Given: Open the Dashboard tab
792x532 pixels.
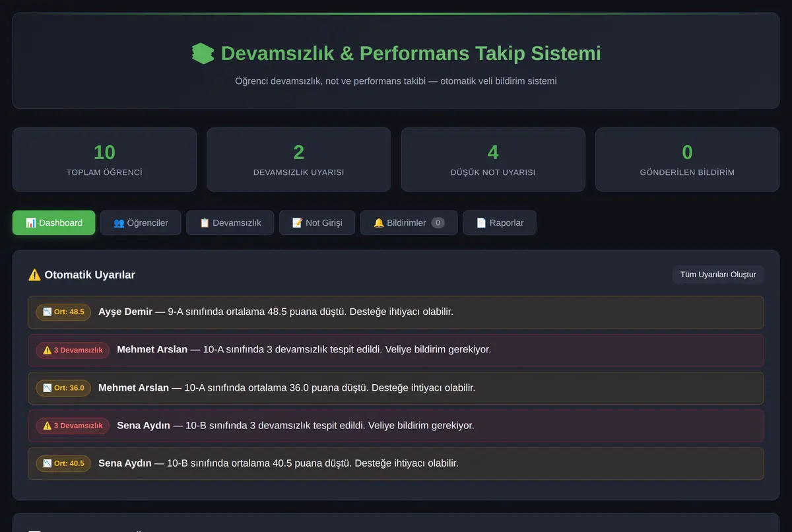Looking at the screenshot, I should click(x=53, y=223).
